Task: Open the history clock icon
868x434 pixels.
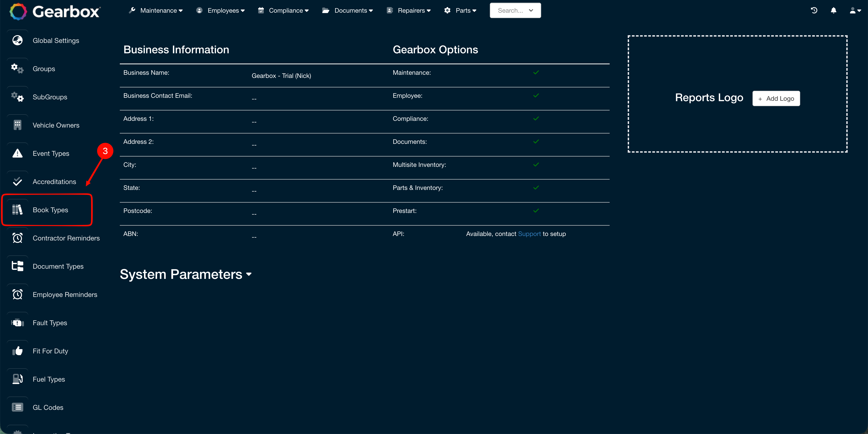Action: [814, 10]
